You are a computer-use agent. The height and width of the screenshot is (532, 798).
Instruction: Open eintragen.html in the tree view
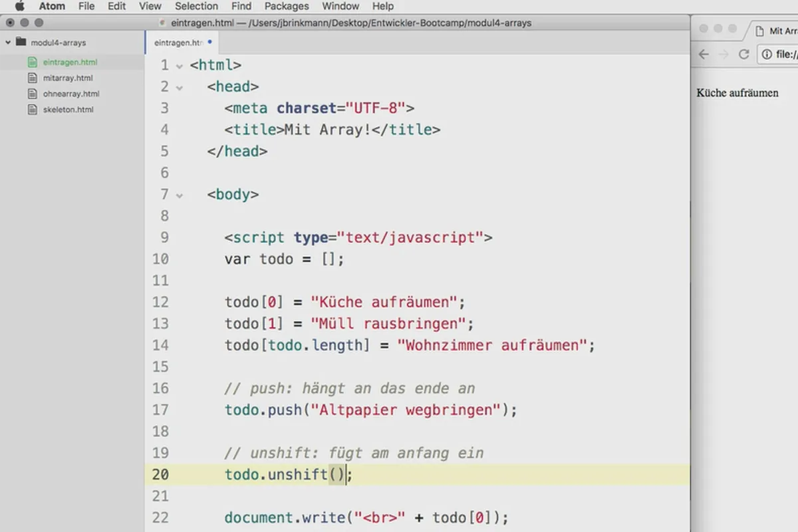click(x=70, y=62)
